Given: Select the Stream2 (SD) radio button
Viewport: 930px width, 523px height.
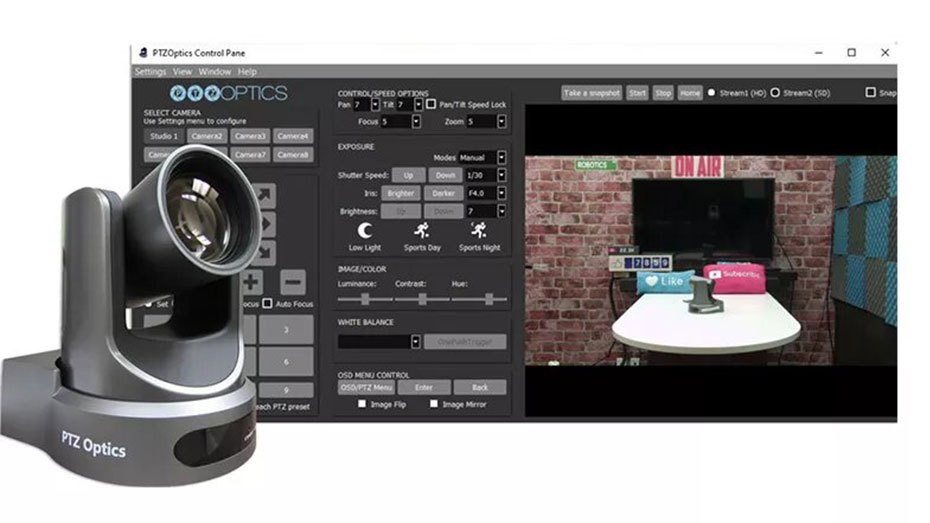Looking at the screenshot, I should pos(775,93).
